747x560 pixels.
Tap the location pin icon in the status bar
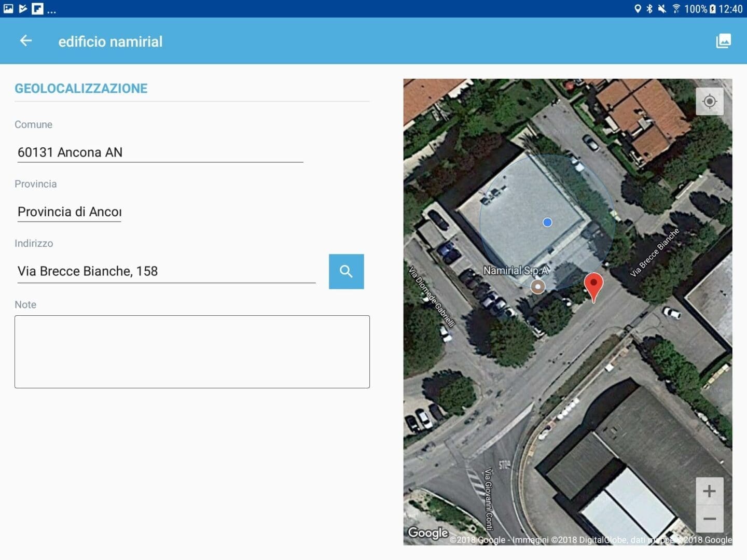pos(637,9)
